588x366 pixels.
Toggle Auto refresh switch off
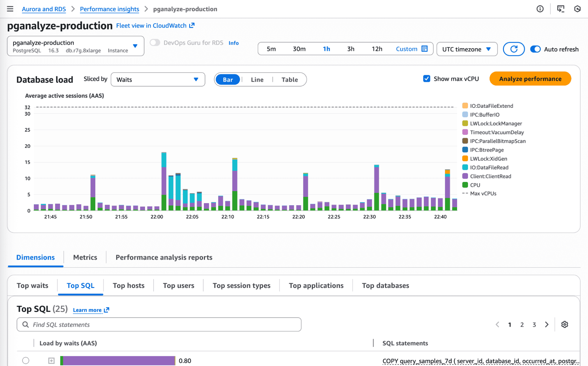535,49
